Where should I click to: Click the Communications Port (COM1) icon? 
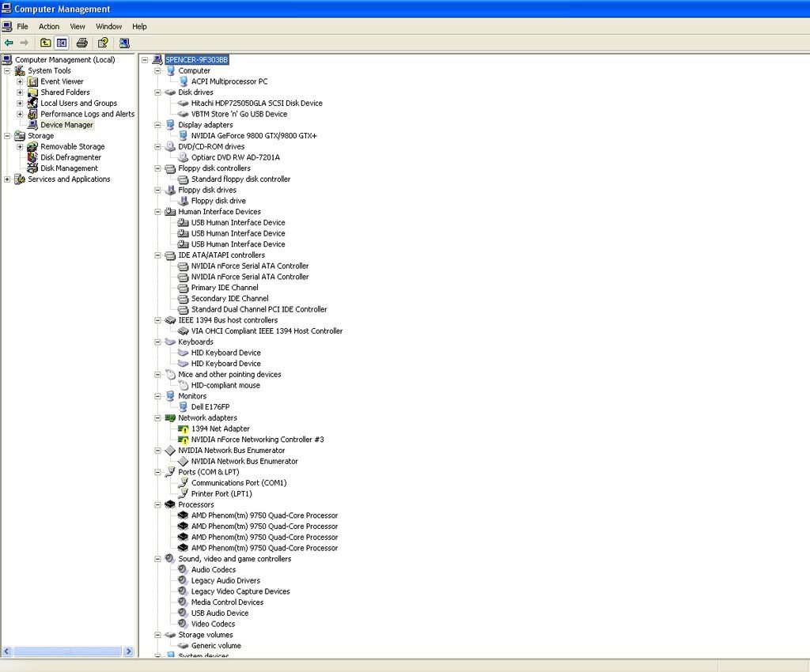(183, 483)
